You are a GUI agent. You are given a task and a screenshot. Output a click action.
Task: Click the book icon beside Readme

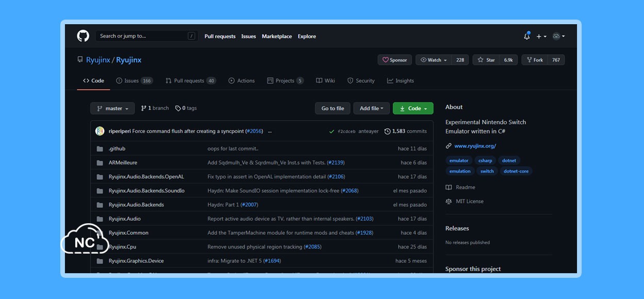click(x=449, y=188)
